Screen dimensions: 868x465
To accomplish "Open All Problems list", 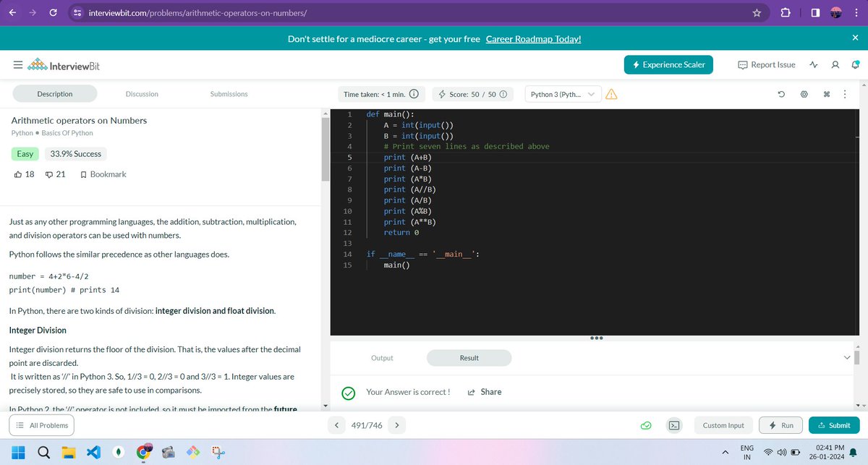I will point(43,425).
